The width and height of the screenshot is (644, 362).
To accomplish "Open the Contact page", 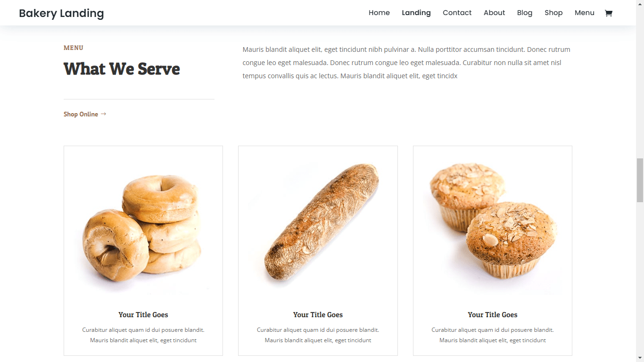I will coord(457,13).
